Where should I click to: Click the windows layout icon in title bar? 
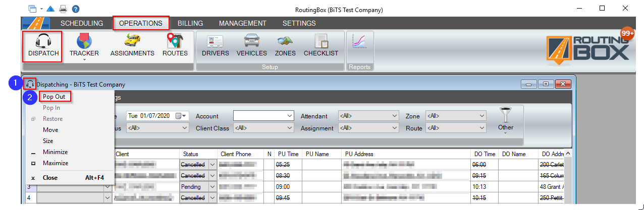pos(33,9)
